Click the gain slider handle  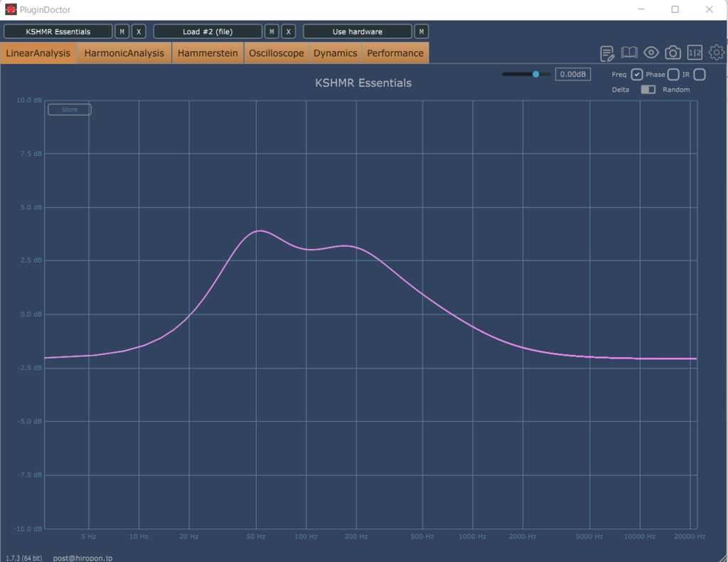(536, 74)
